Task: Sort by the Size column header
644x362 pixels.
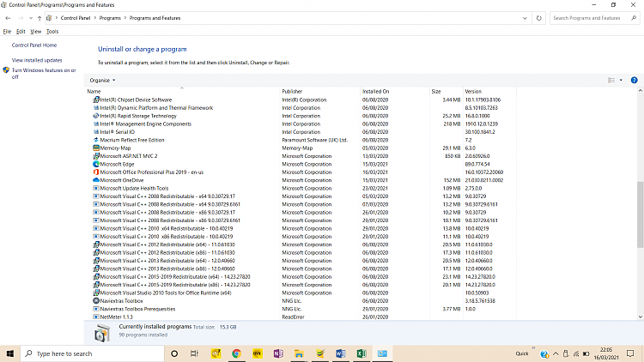Action: click(446, 91)
